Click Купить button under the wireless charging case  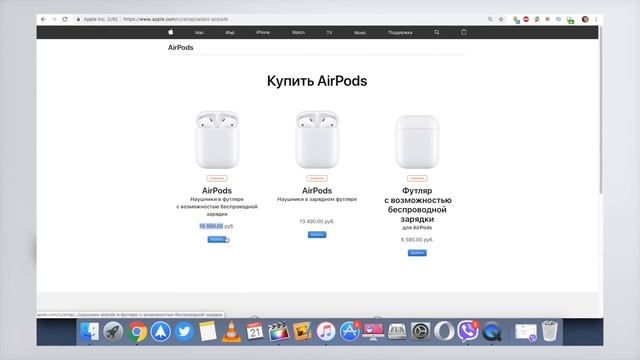pos(417,253)
